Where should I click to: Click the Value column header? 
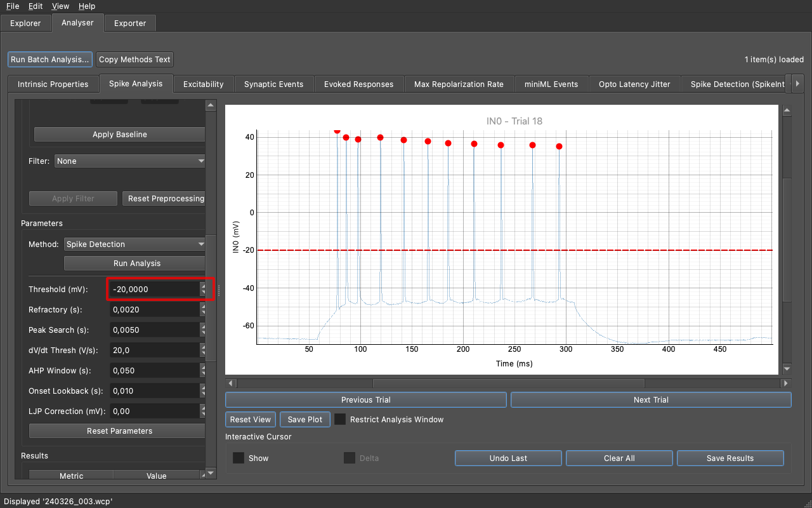coord(157,476)
